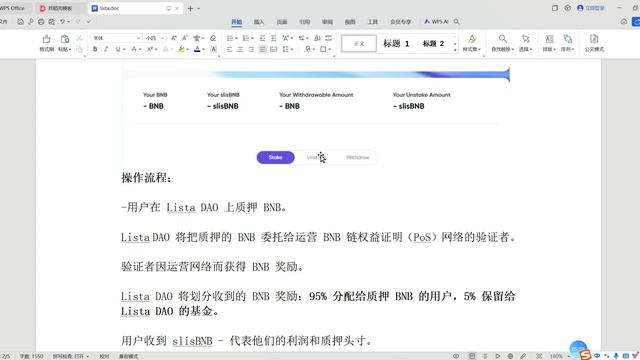Open the WPS AI tab
640x360 pixels.
(x=436, y=22)
